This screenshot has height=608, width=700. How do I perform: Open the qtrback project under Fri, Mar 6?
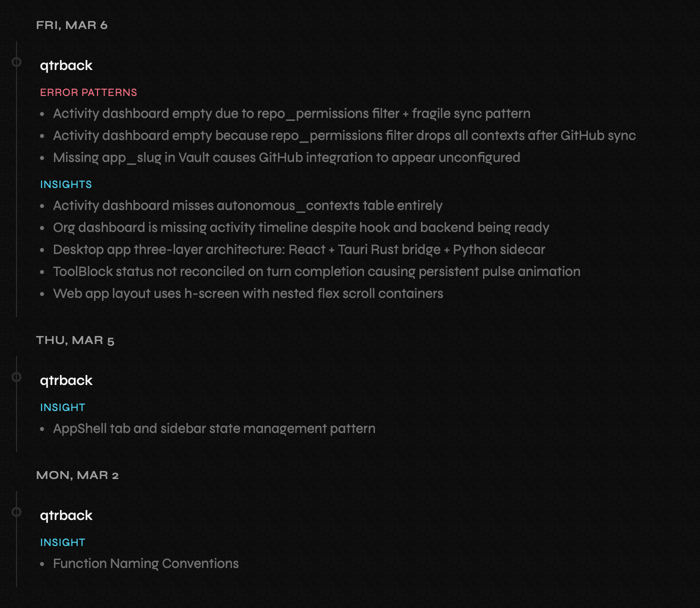click(66, 65)
